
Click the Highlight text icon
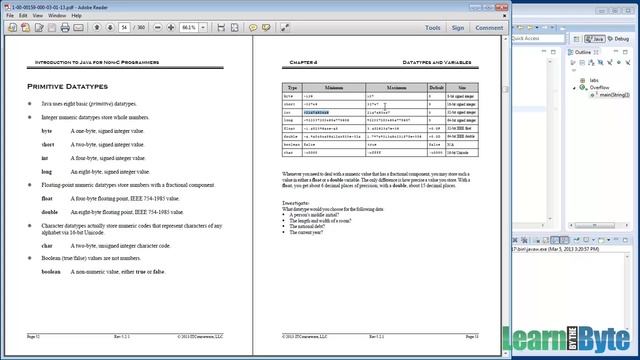pyautogui.click(x=266, y=28)
